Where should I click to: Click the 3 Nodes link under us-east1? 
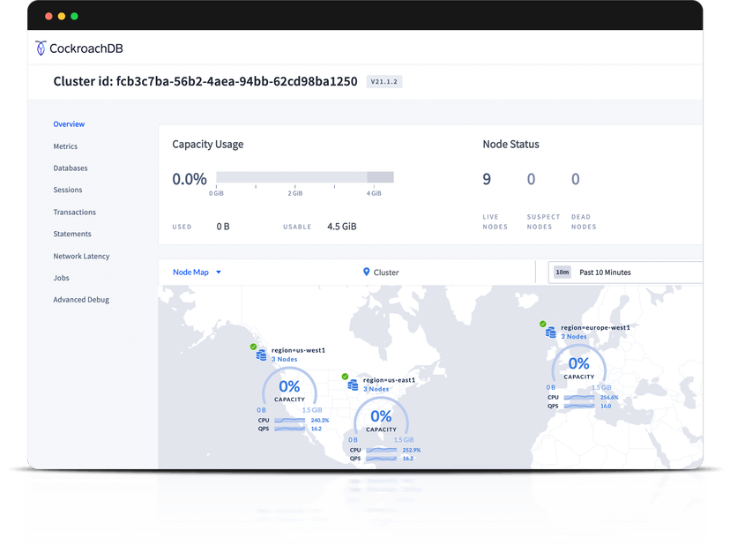[375, 388]
